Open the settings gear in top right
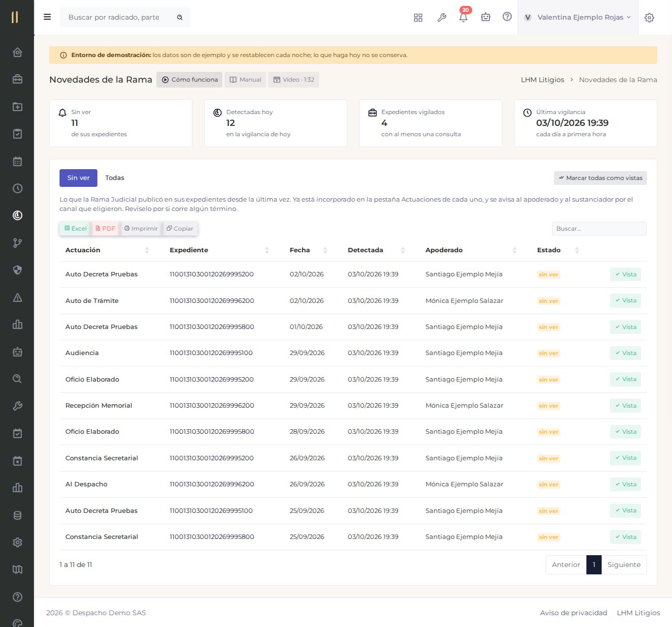Image resolution: width=672 pixels, height=627 pixels. (649, 18)
